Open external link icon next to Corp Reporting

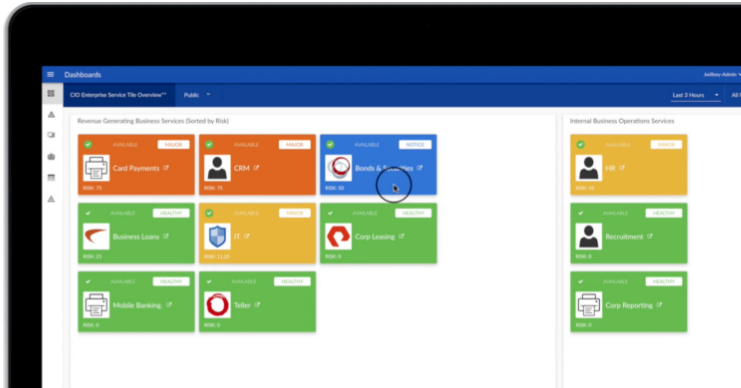coord(659,305)
